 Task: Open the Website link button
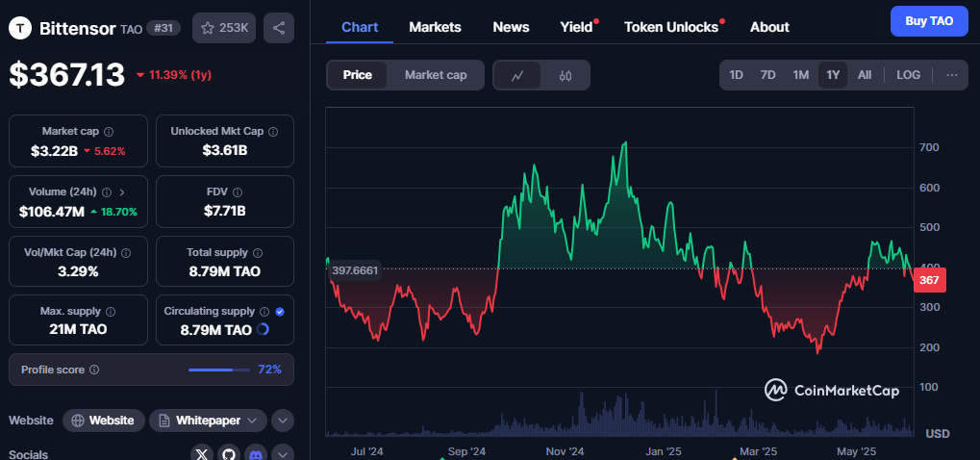pyautogui.click(x=104, y=421)
